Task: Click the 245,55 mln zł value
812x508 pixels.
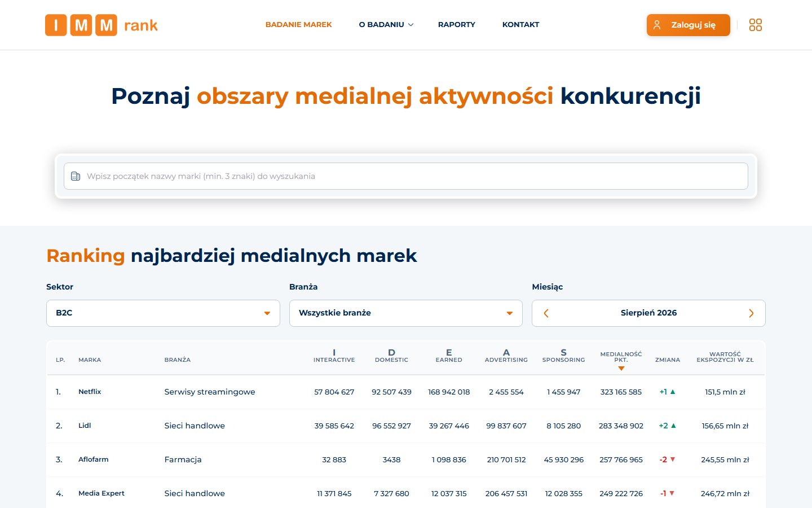Action: (x=725, y=459)
